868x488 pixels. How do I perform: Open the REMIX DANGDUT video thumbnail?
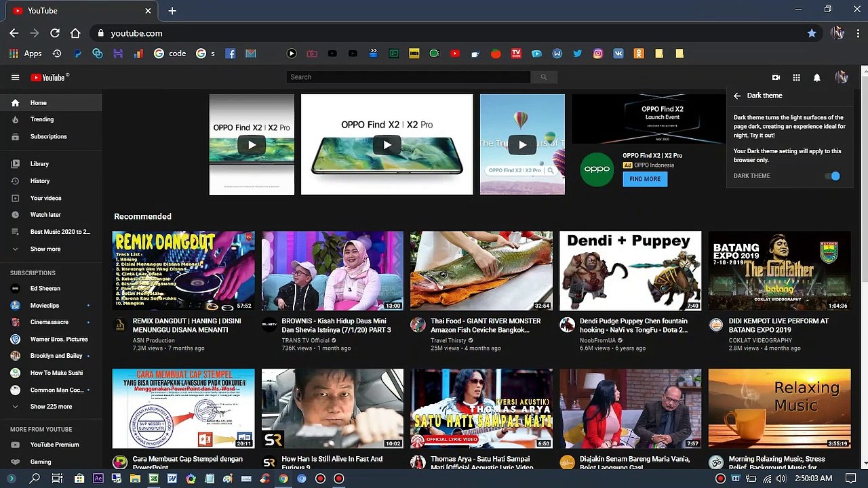click(183, 271)
